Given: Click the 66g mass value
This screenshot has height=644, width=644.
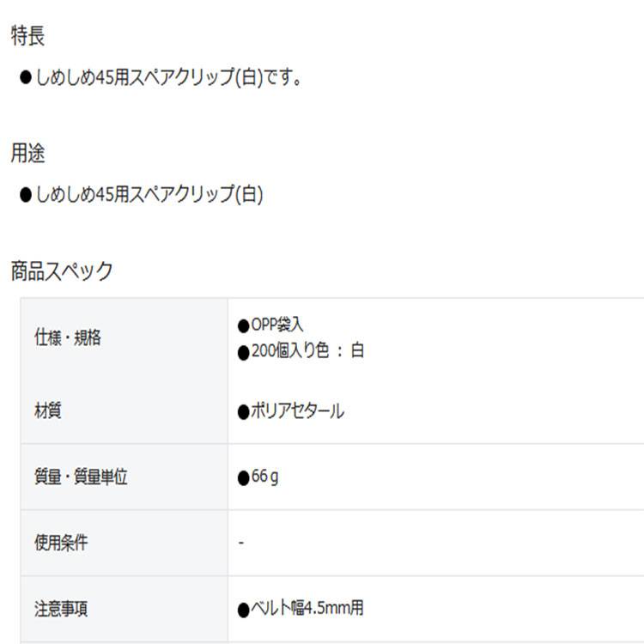Looking at the screenshot, I should [264, 477].
